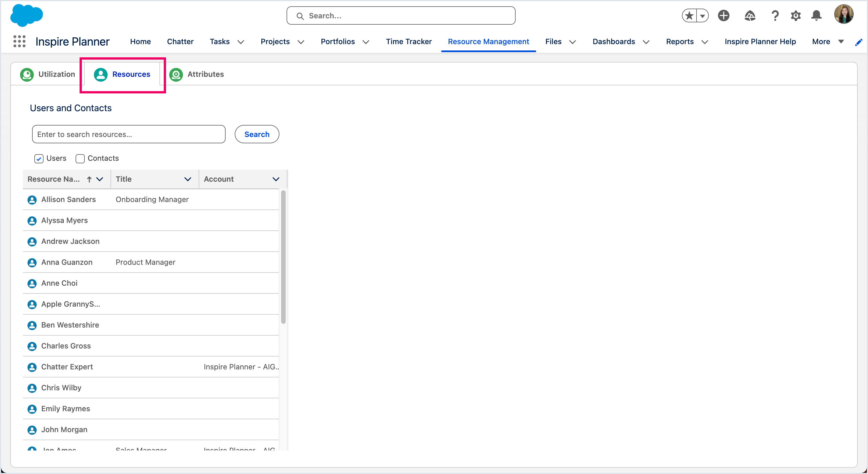This screenshot has width=868, height=474.
Task: Open the Help question mark icon
Action: [x=775, y=15]
